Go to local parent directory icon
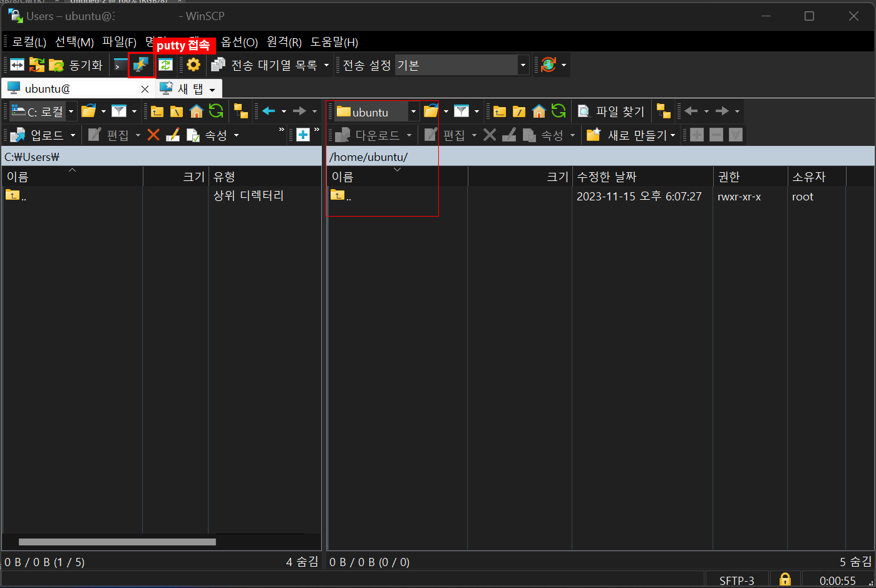876x588 pixels. [157, 111]
